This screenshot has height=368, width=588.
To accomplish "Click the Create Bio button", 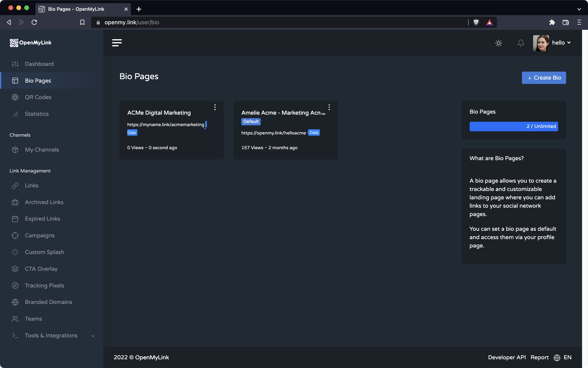I will (x=544, y=78).
